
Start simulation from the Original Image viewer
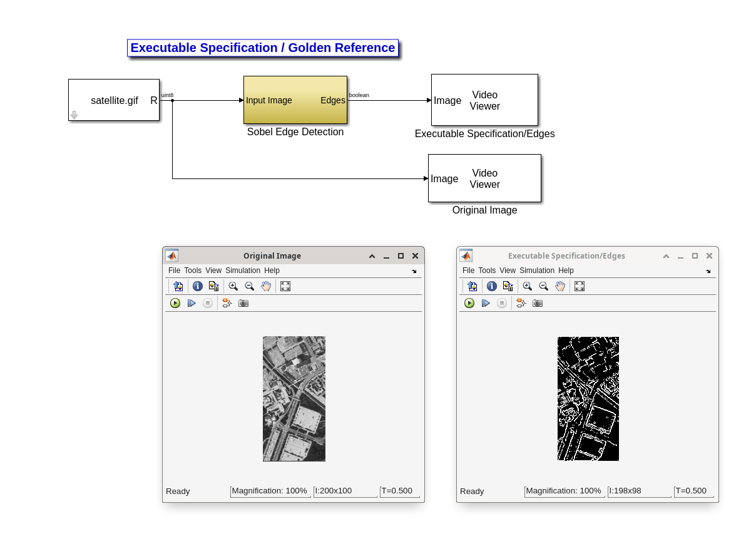pyautogui.click(x=175, y=303)
